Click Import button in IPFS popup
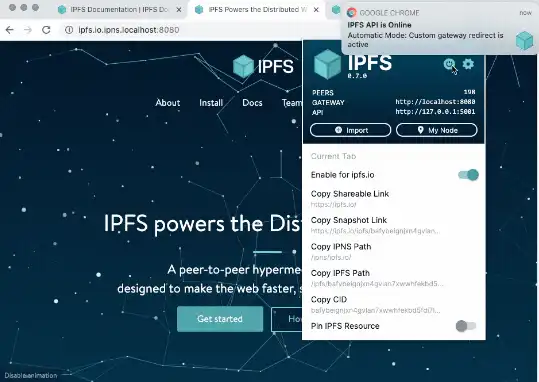The image size is (539, 382). coord(350,130)
